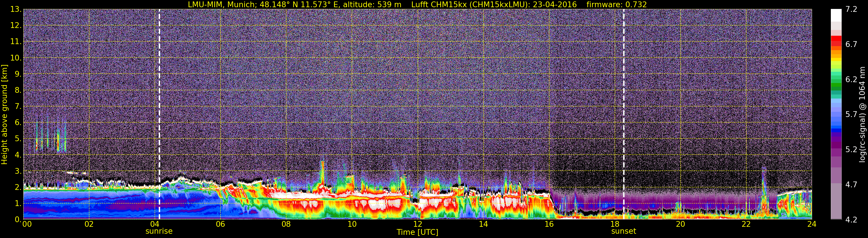
Task: Click the 'log(rc-signal) @ 1064 nm' colorbar title
Action: [862, 114]
